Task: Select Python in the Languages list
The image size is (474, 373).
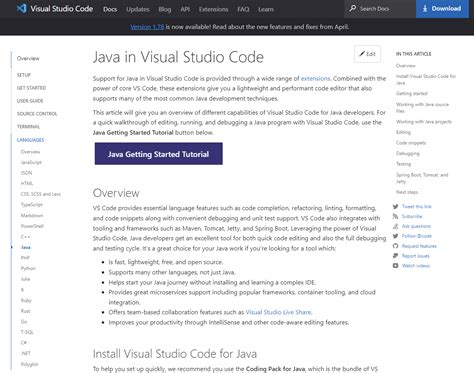Action: click(28, 268)
